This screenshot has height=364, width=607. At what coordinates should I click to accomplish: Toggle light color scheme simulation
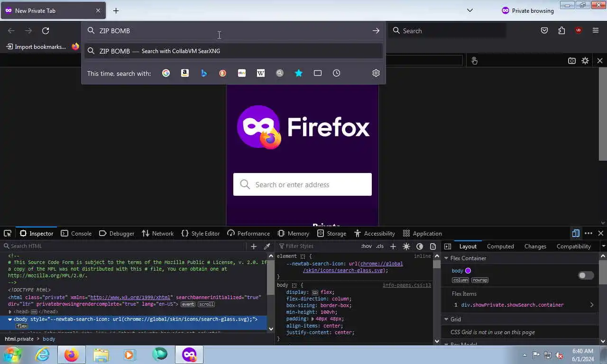point(406,246)
